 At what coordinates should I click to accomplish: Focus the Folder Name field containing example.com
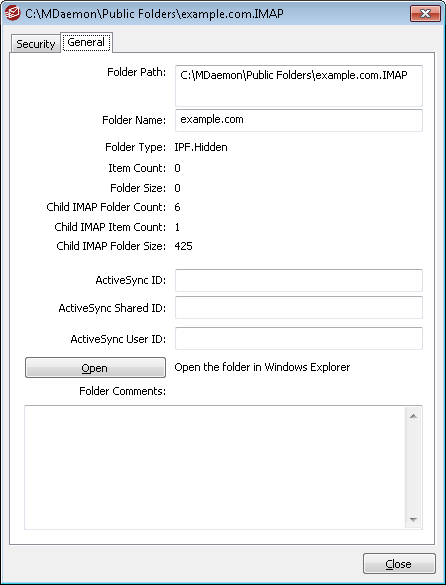(x=299, y=120)
